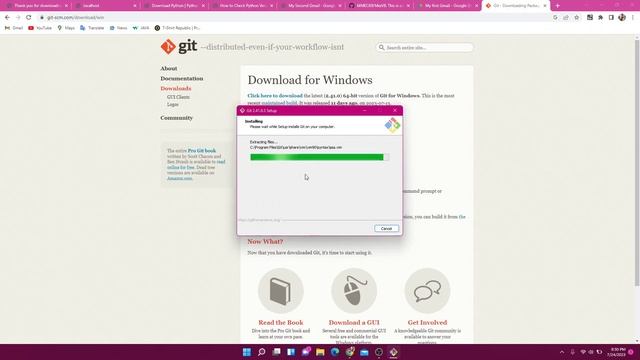This screenshot has height=360, width=640.
Task: Click the Git icon in Setup title bar
Action: (242, 111)
